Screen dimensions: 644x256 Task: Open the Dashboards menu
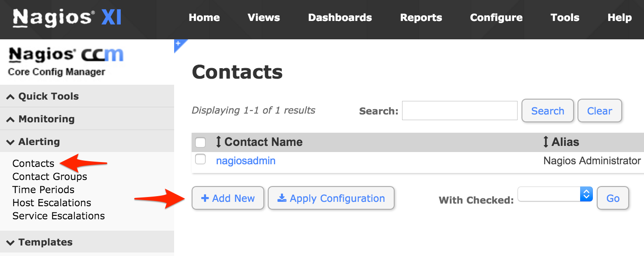tap(340, 18)
